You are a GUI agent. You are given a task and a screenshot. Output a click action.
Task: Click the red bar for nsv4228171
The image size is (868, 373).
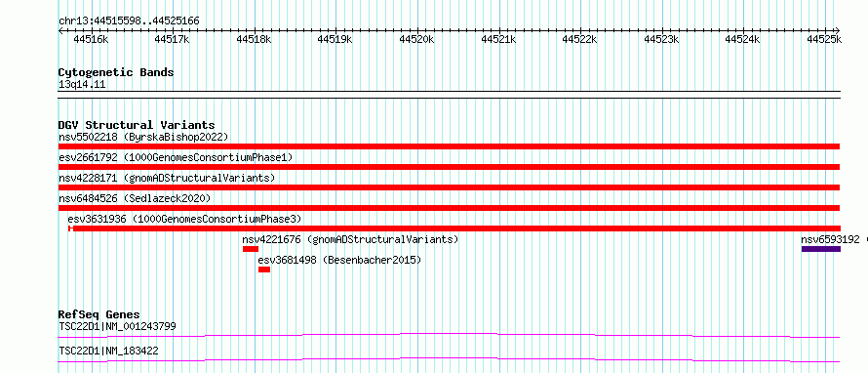[x=449, y=187]
